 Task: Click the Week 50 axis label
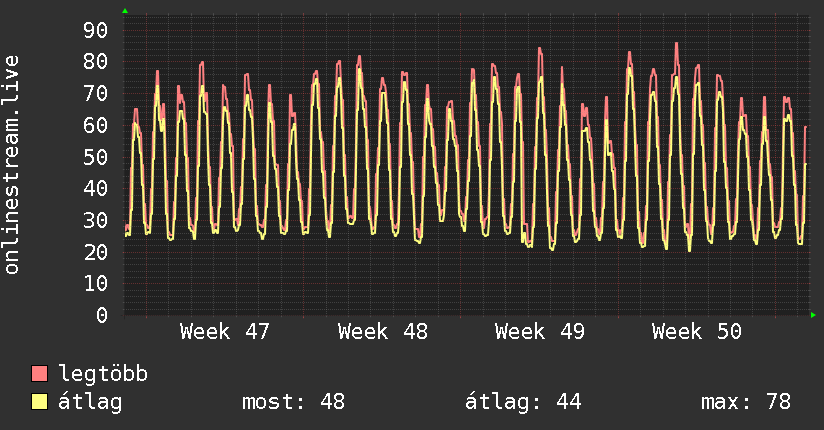coord(697,332)
